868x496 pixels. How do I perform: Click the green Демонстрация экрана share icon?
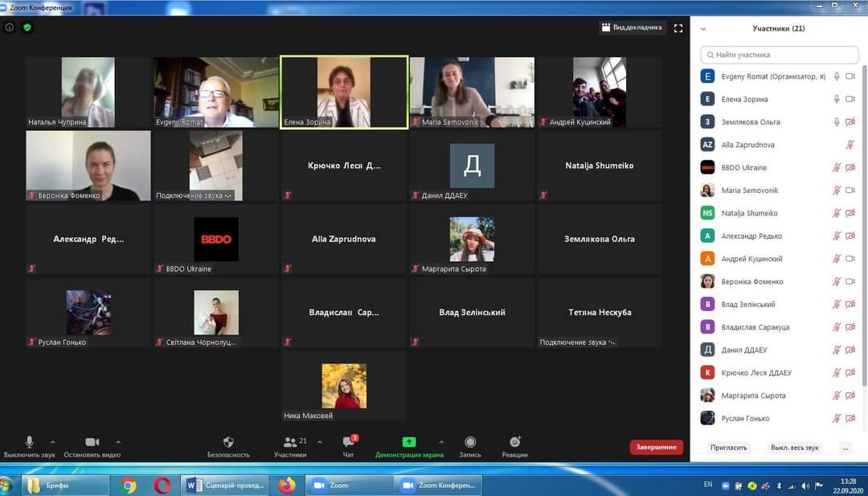click(x=409, y=442)
